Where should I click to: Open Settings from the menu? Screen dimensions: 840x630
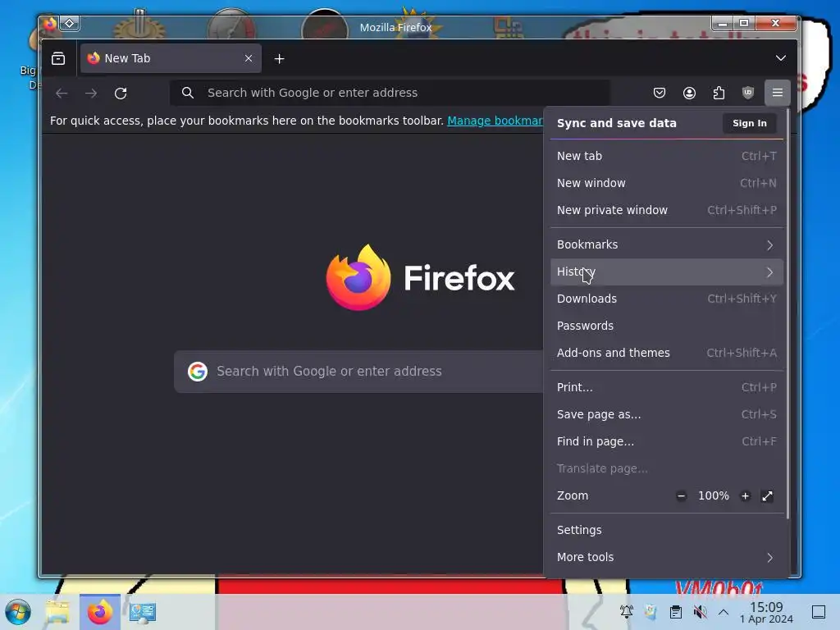pyautogui.click(x=666, y=531)
